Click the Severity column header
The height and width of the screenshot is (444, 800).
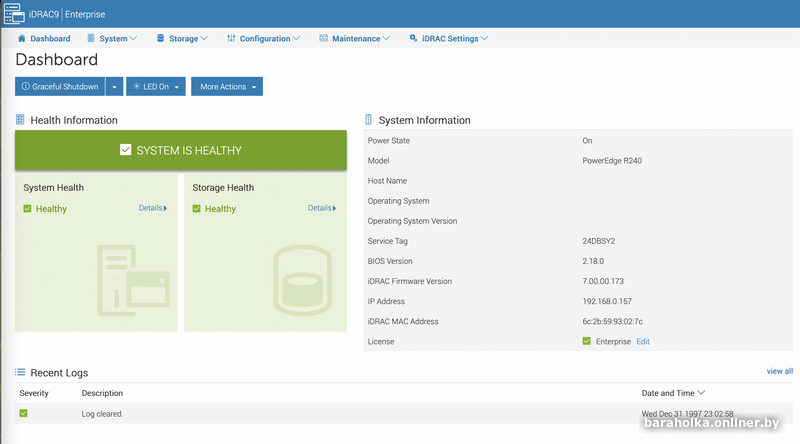pos(34,393)
